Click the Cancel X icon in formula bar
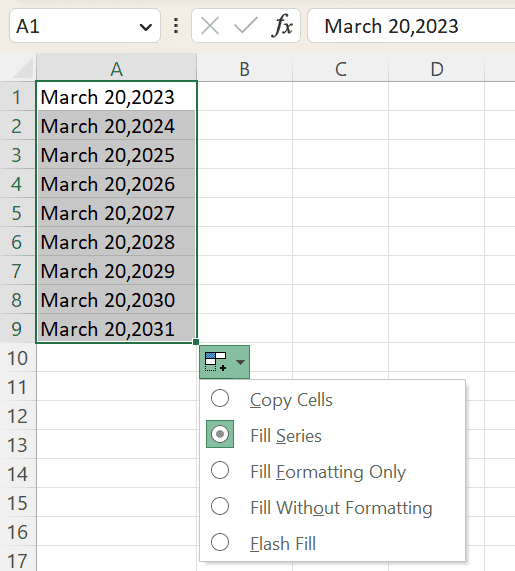 click(x=210, y=26)
